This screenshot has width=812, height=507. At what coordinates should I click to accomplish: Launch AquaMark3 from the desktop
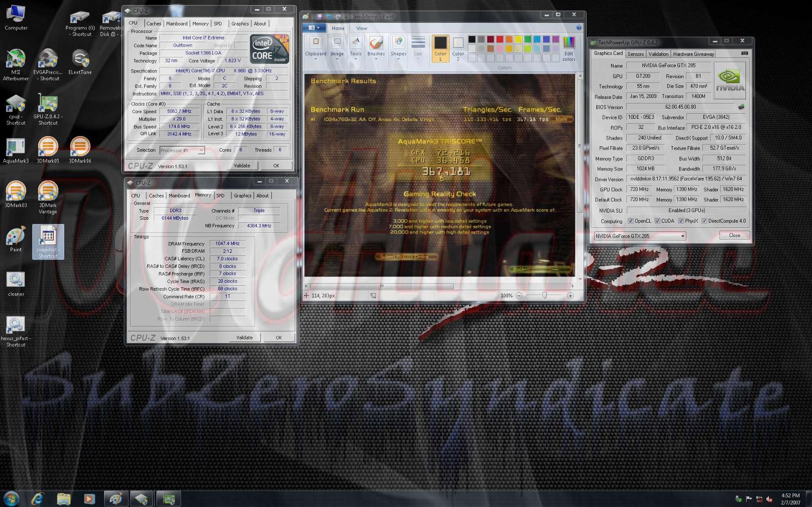pos(16,150)
